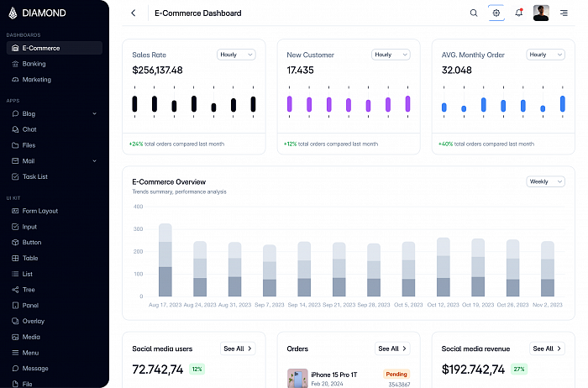Viewport: 588px width, 388px height.
Task: Click the Input checkbox icon in sidebar
Action: [x=15, y=227]
